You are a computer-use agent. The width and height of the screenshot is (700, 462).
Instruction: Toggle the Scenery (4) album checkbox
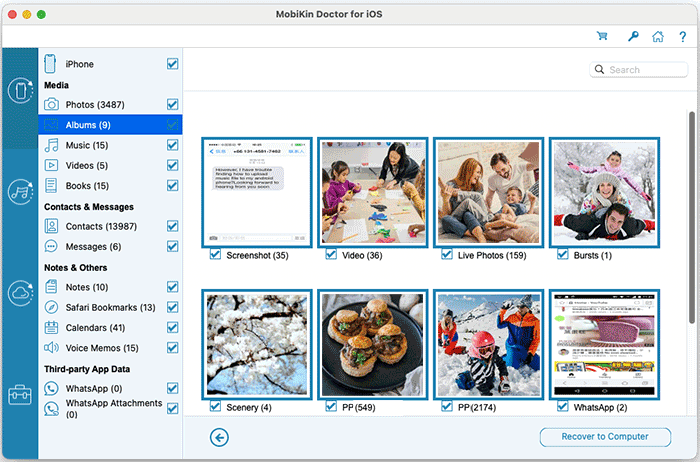point(215,407)
